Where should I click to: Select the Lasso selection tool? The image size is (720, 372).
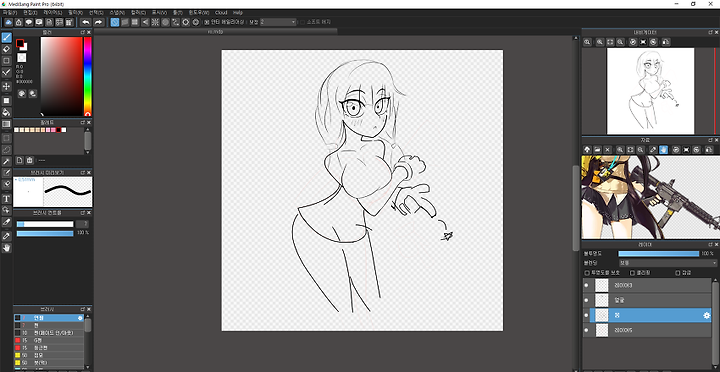[x=6, y=149]
